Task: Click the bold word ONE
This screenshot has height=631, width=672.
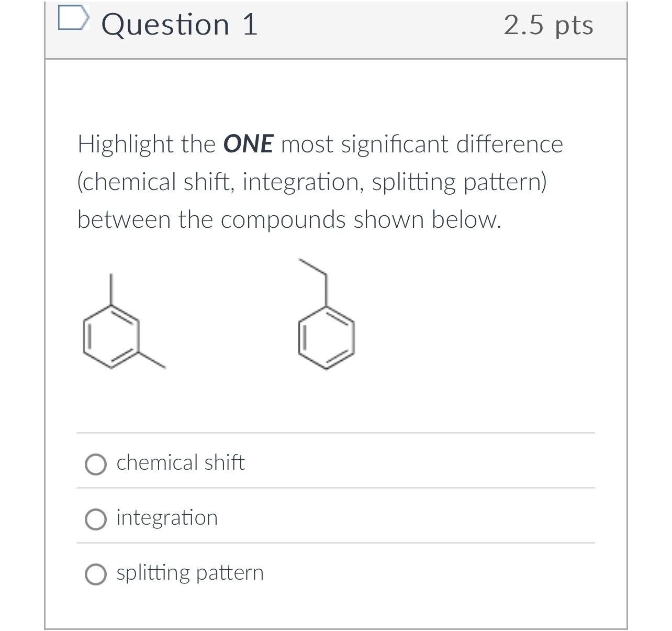Action: (248, 144)
